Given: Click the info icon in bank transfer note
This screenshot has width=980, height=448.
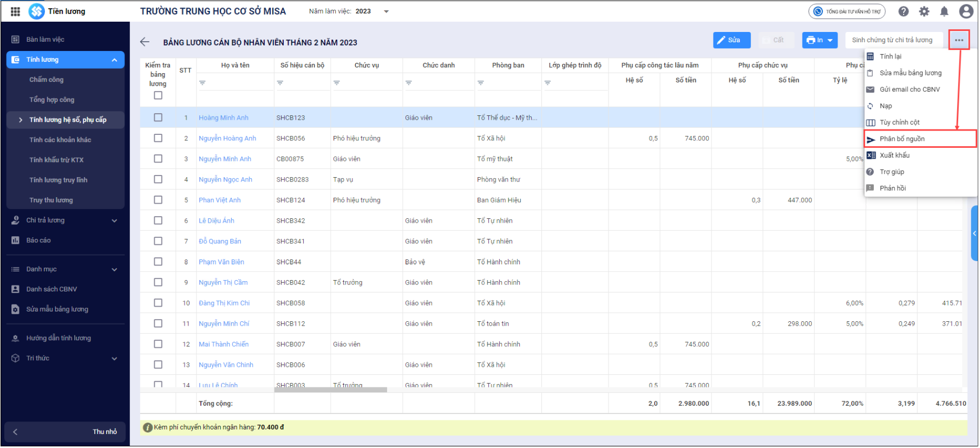Looking at the screenshot, I should coord(147,428).
